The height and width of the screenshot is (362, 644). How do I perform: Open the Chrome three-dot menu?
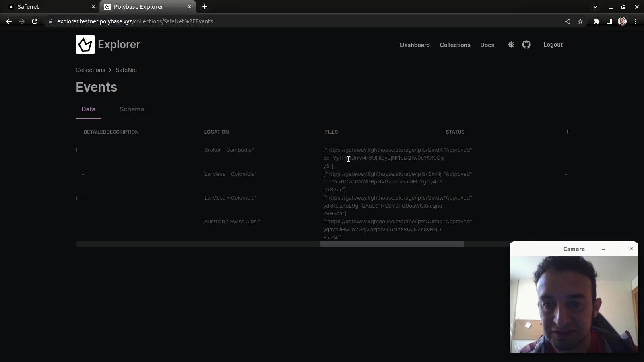636,21
